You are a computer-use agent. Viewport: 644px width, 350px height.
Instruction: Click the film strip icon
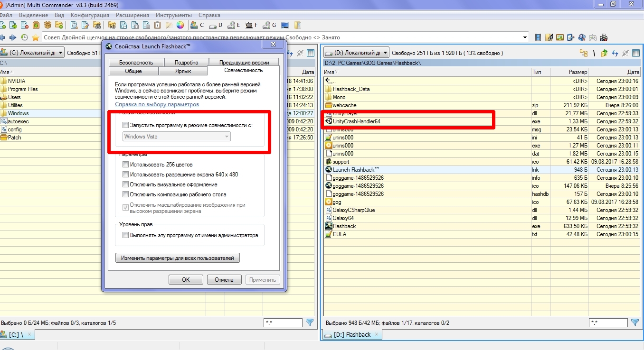538,37
